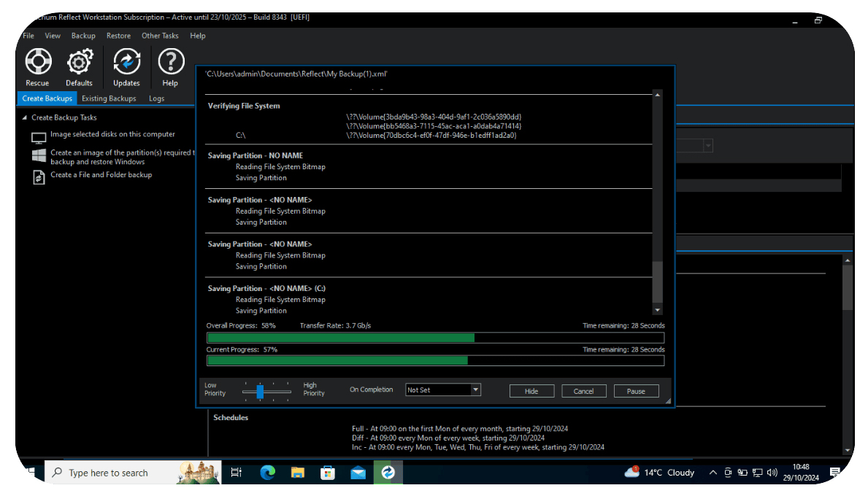The width and height of the screenshot is (868, 496).
Task: Pause the running backup
Action: pos(636,391)
